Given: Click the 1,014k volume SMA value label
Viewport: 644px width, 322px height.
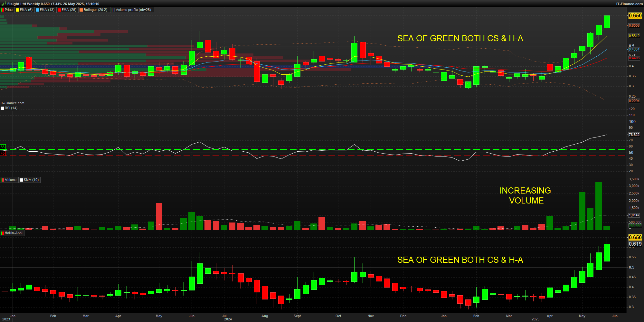Looking at the screenshot, I should tap(634, 215).
